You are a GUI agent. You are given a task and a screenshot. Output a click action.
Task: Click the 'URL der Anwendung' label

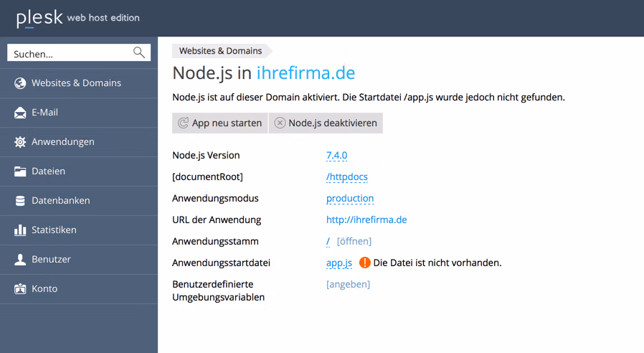coord(217,220)
